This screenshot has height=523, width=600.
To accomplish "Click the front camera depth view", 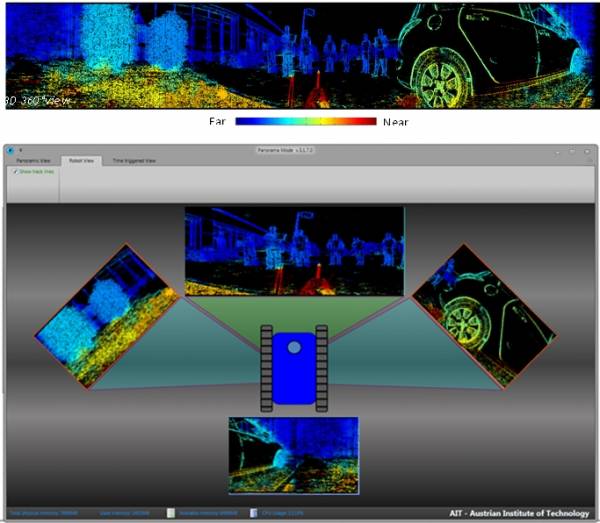I will click(x=294, y=251).
